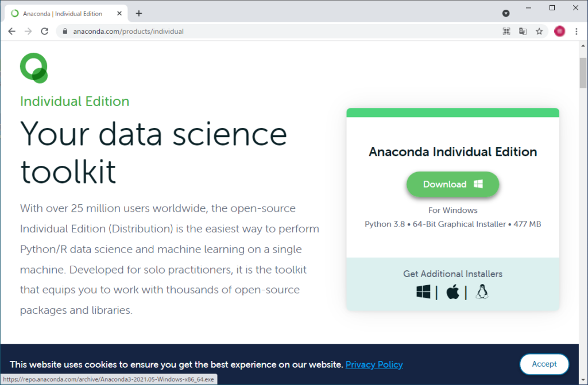This screenshot has width=588, height=385.
Task: Click the Anaconda logo at page top
Action: click(34, 67)
